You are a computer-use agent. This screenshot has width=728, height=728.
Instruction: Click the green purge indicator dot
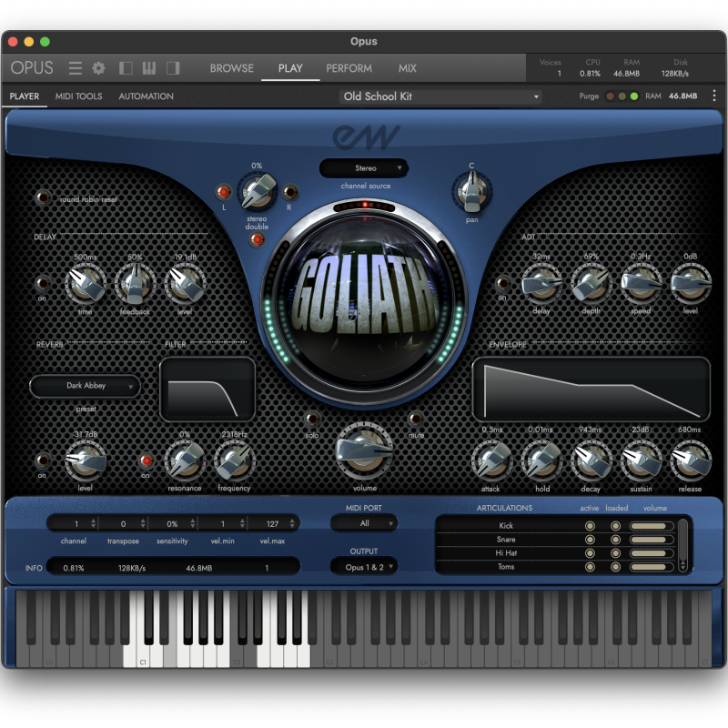click(634, 96)
